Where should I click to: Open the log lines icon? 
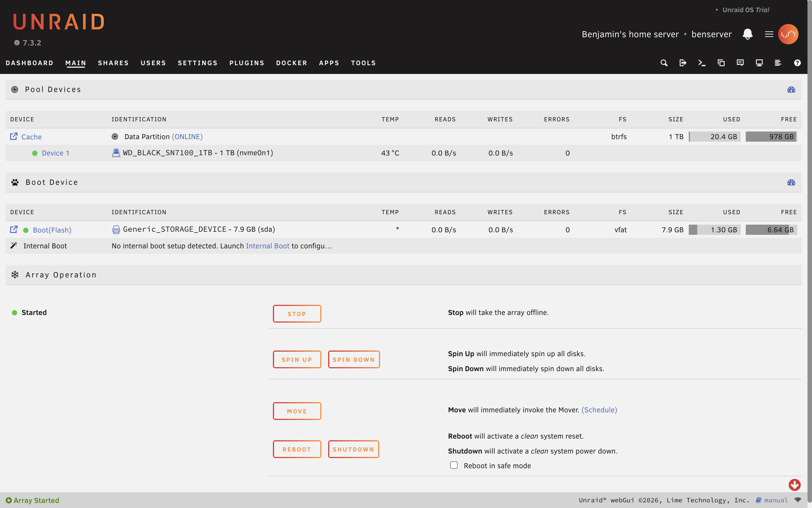778,63
